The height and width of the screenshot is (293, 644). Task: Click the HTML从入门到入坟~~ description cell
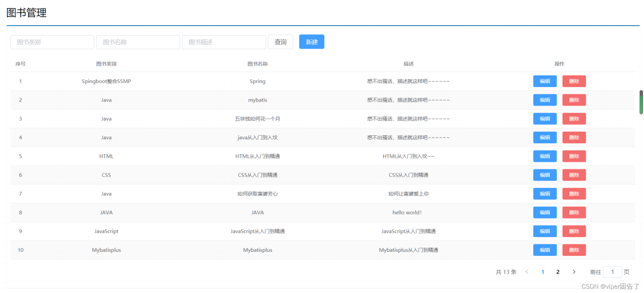(x=409, y=156)
